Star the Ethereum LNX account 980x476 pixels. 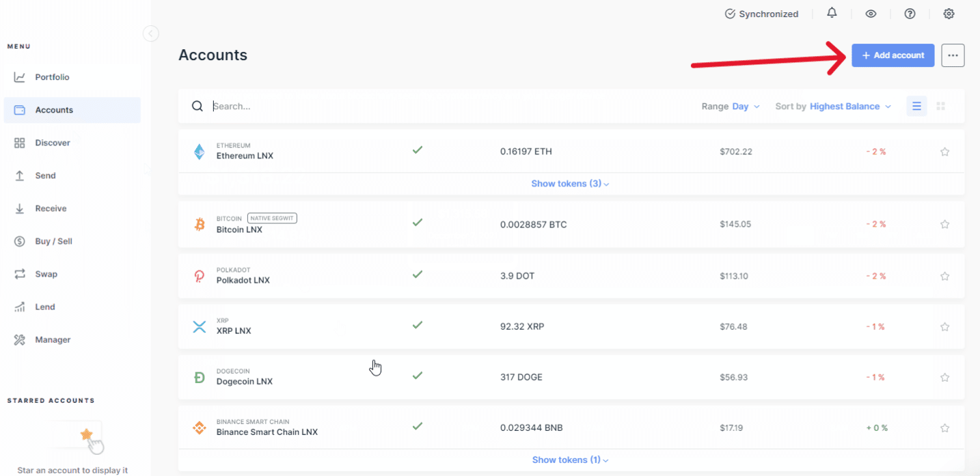944,152
